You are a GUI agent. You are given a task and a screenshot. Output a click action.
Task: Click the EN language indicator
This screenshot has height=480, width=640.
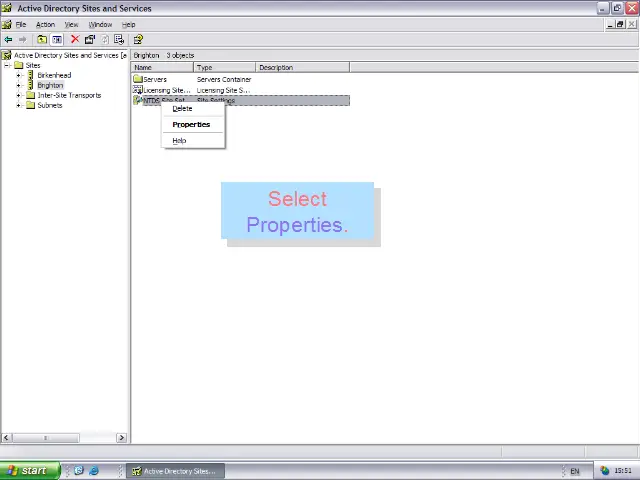[575, 471]
